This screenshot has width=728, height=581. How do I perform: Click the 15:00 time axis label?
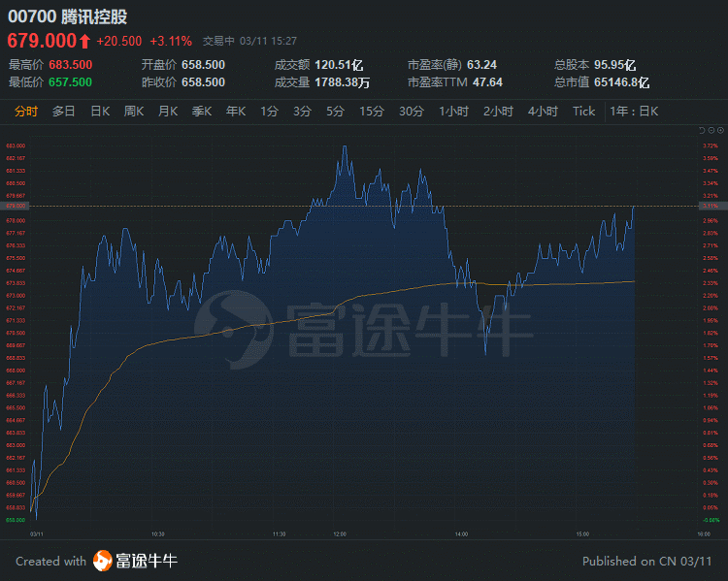pyautogui.click(x=582, y=534)
